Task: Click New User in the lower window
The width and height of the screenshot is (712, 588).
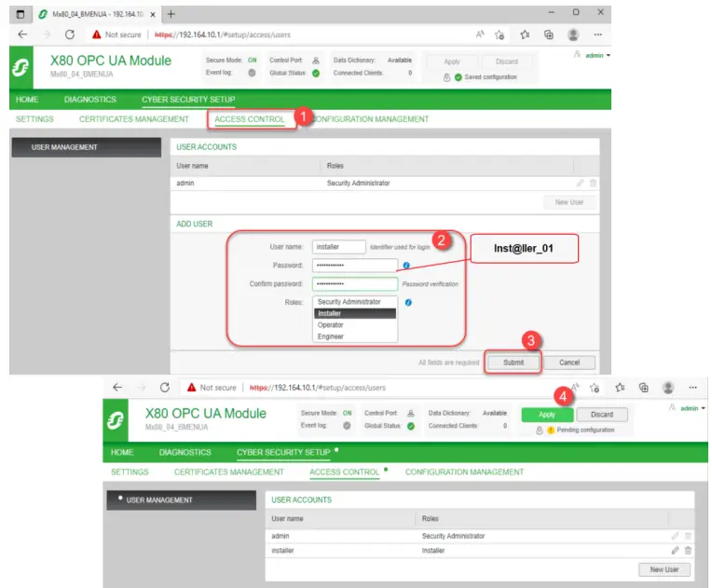Action: tap(664, 569)
